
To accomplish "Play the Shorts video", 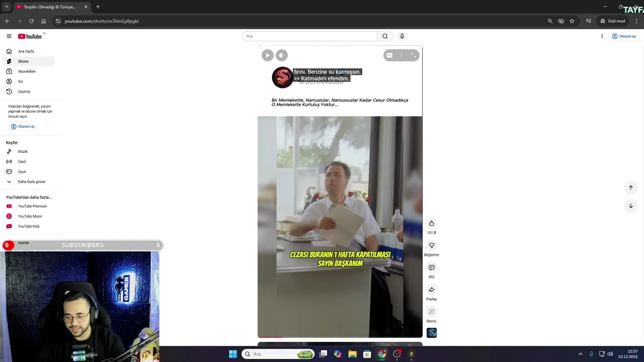I will [x=267, y=55].
